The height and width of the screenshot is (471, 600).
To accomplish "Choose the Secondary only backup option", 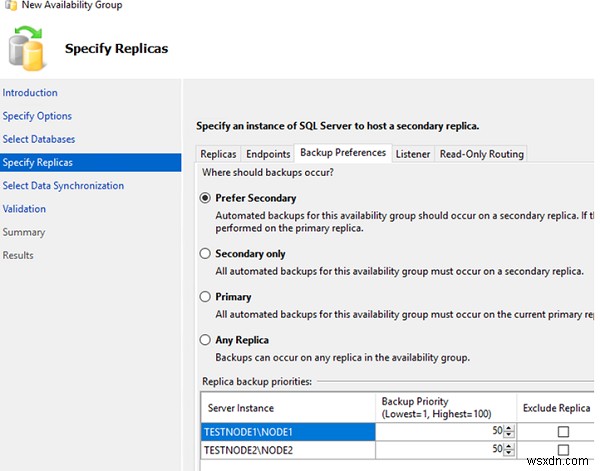I will (205, 253).
